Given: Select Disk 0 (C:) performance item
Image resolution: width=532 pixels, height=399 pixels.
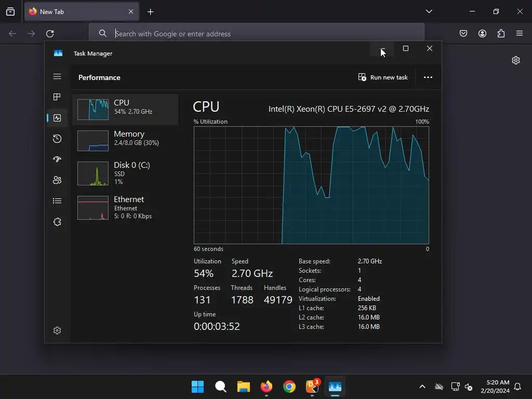Looking at the screenshot, I should [125, 173].
